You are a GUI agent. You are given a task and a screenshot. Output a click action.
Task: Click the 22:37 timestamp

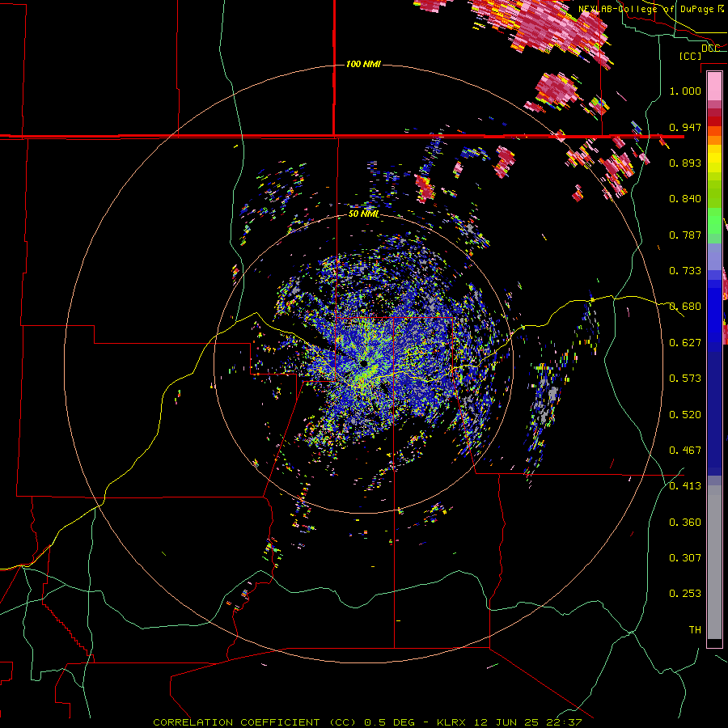tap(563, 722)
